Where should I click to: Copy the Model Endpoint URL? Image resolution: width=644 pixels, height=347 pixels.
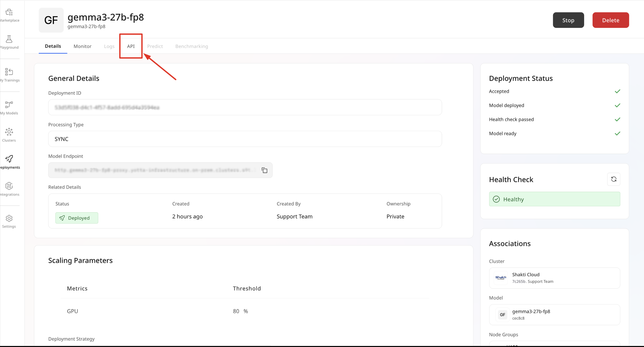pos(264,170)
